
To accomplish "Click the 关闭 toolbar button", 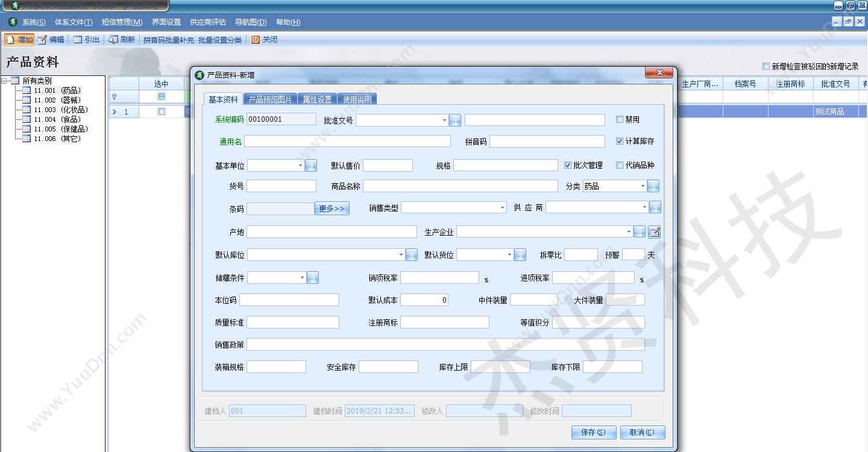I will [265, 40].
